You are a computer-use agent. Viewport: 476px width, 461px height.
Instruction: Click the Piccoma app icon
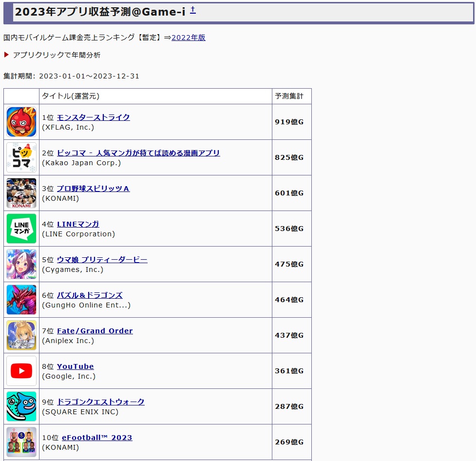[x=21, y=157]
